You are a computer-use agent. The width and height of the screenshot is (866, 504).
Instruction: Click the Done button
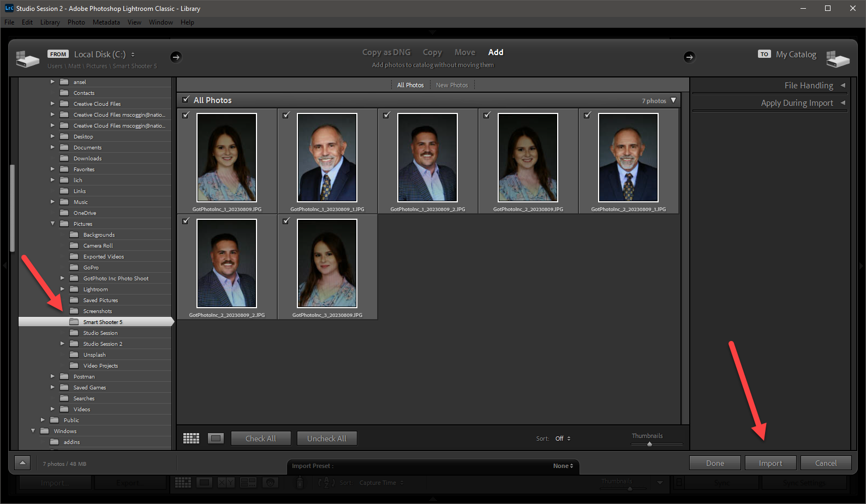[715, 463]
